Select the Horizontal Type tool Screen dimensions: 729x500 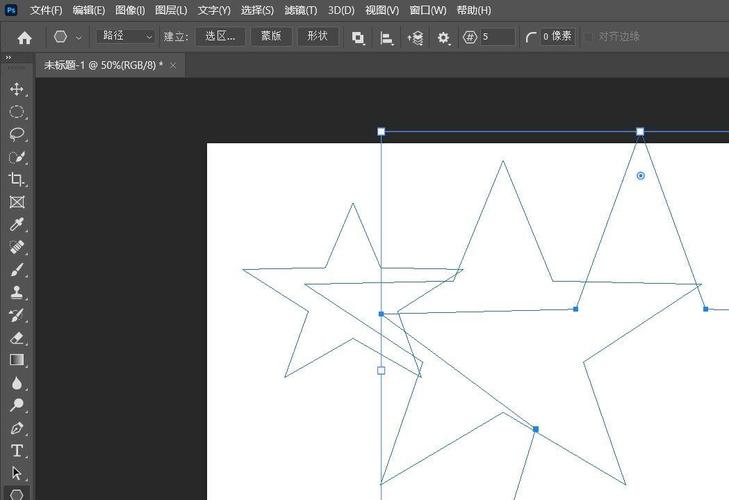pos(17,451)
